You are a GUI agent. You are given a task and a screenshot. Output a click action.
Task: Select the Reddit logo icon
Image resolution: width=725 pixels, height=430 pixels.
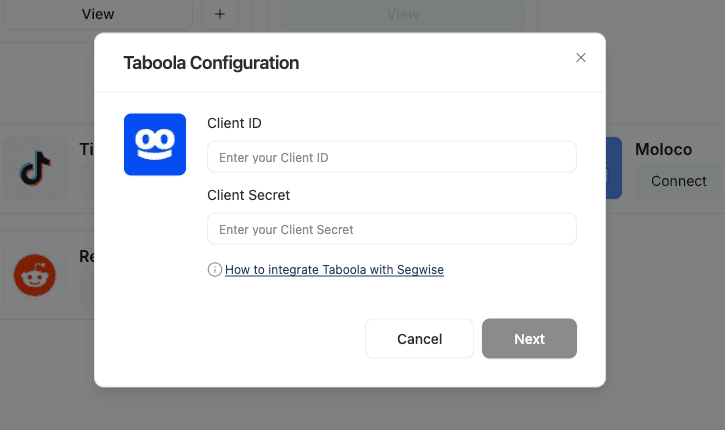pos(34,274)
